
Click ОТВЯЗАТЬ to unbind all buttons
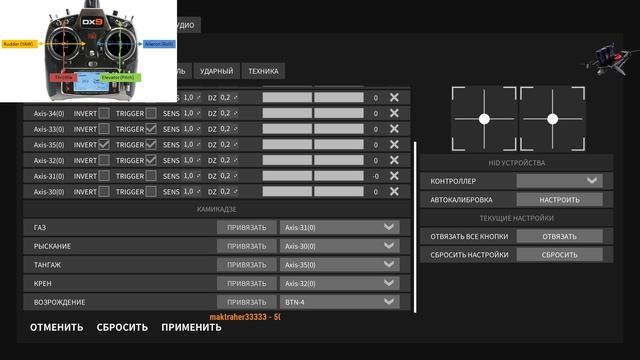coord(560,236)
